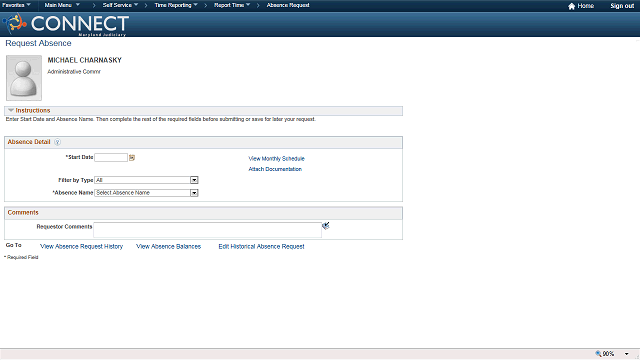Click the Home house icon
The height and width of the screenshot is (360, 640).
tap(571, 6)
